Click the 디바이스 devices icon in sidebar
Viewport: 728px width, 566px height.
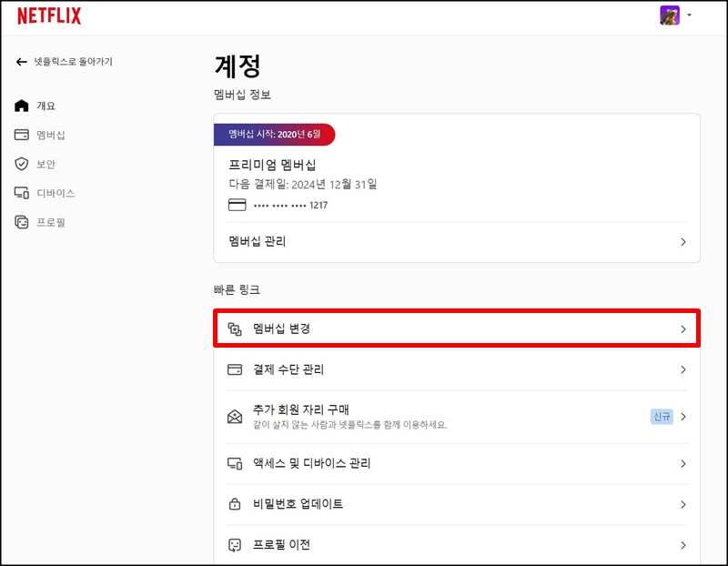click(21, 193)
